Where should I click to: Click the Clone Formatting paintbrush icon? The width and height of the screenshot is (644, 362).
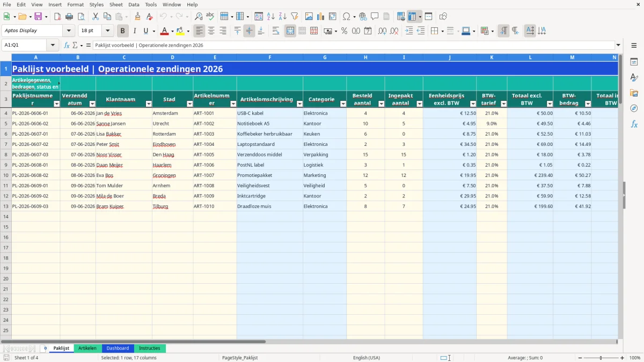pyautogui.click(x=137, y=17)
